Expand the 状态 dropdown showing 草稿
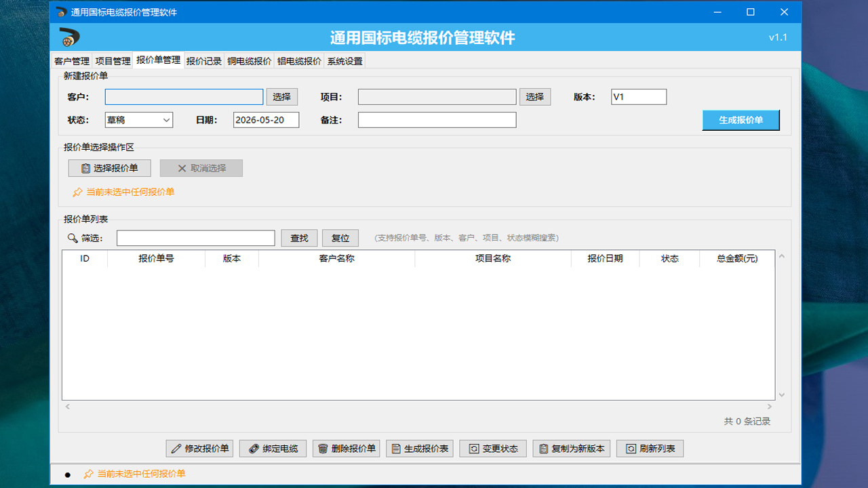This screenshot has height=488, width=868. 139,120
